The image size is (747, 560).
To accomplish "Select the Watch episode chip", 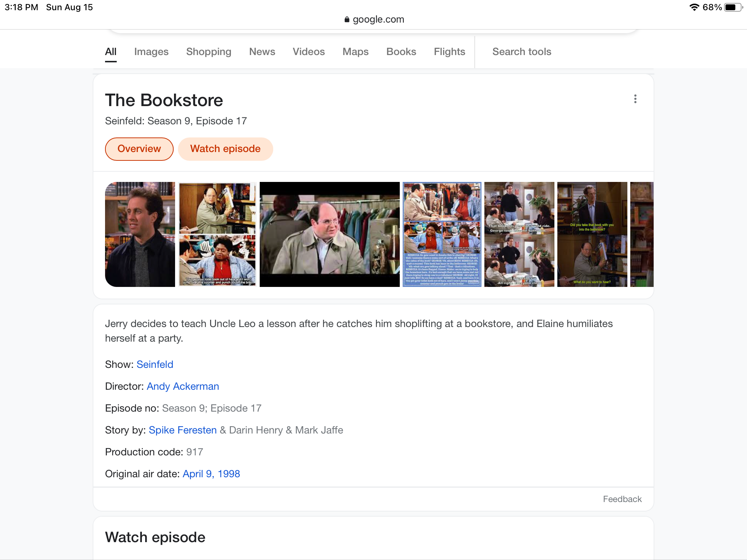I will point(225,149).
